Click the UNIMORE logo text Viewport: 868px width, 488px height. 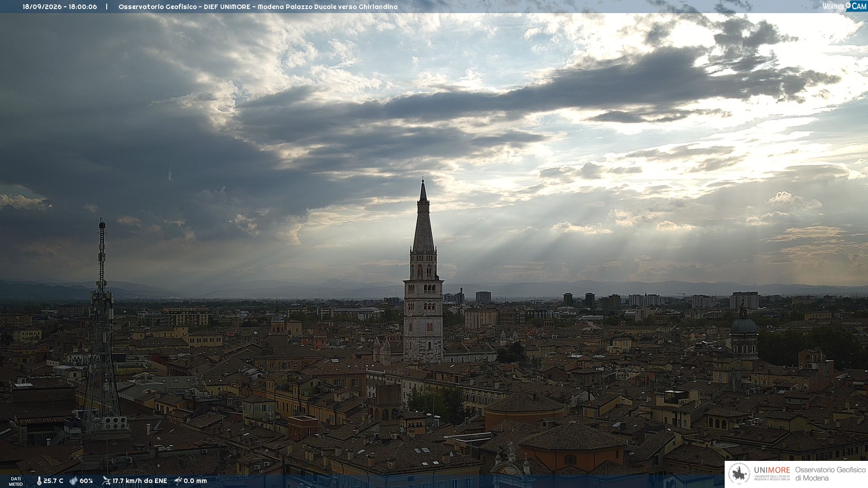pyautogui.click(x=772, y=470)
